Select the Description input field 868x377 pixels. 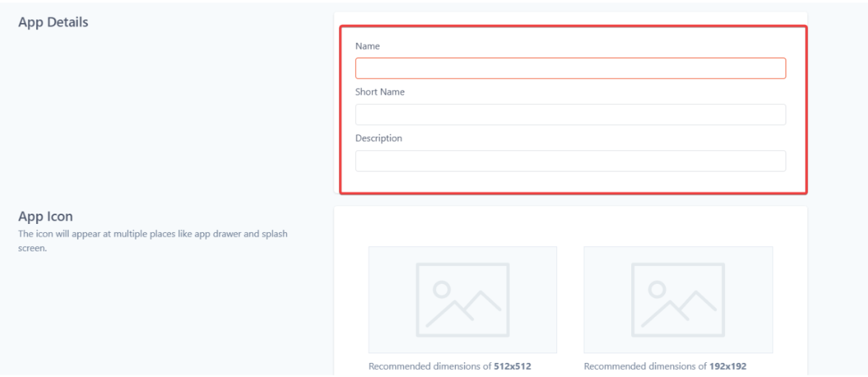tap(570, 161)
